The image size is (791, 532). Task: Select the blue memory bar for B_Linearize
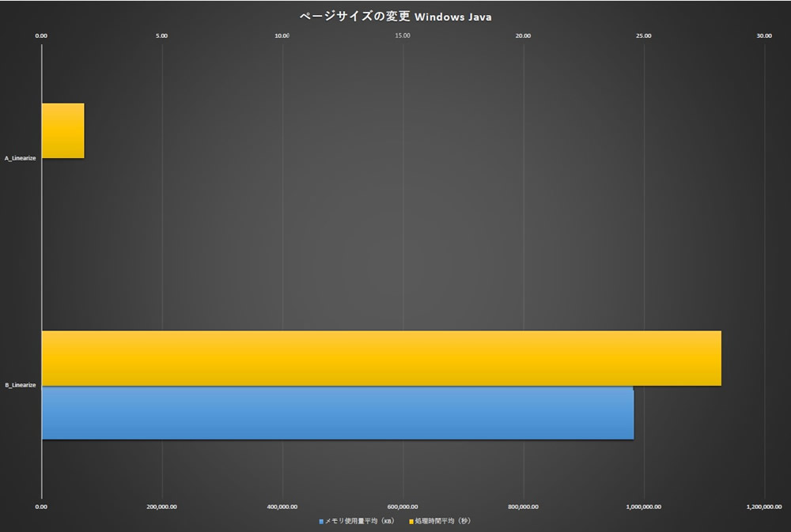pyautogui.click(x=337, y=413)
